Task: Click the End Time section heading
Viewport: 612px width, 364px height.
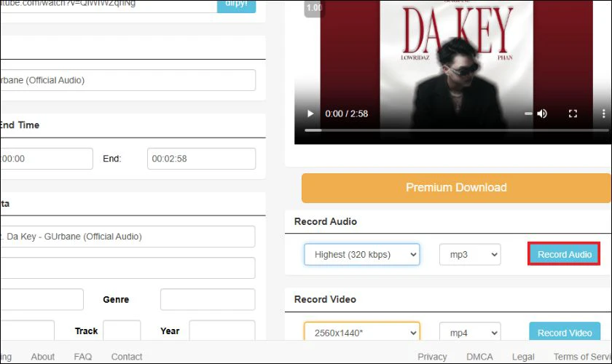Action: pos(20,124)
